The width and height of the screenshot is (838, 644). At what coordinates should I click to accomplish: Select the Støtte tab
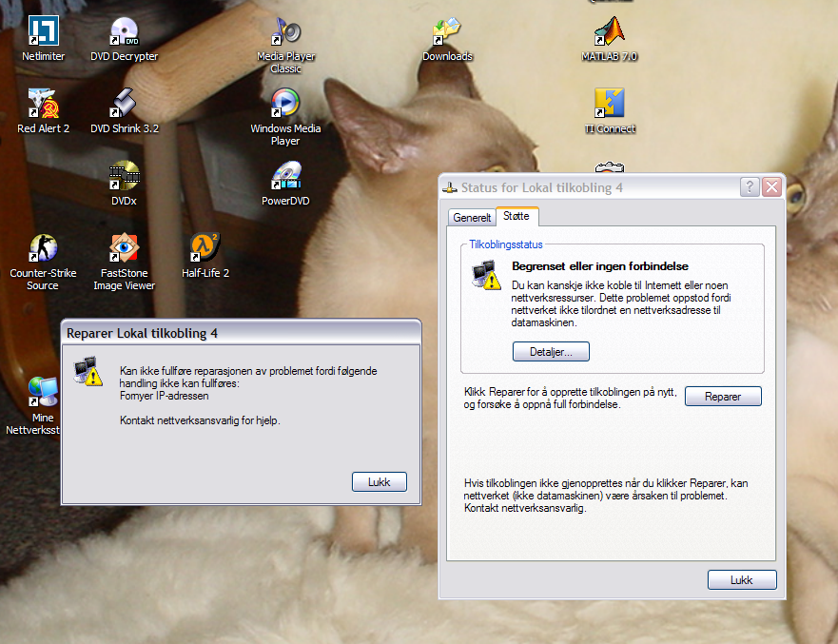(x=516, y=216)
